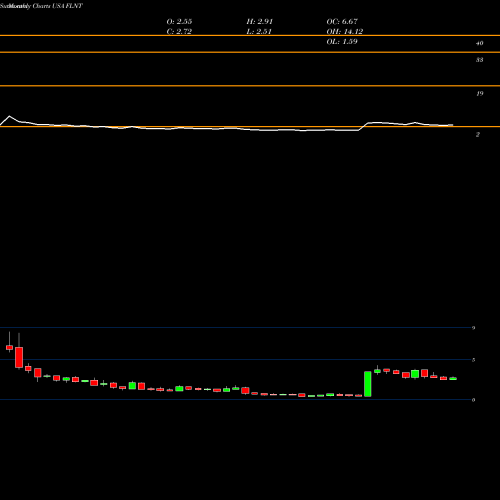Select the OH: 14.12 readout
The height and width of the screenshot is (500, 500).
345,31
